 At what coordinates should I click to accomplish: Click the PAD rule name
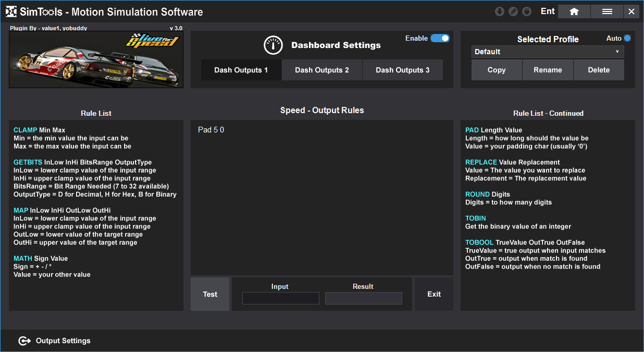[x=472, y=130]
